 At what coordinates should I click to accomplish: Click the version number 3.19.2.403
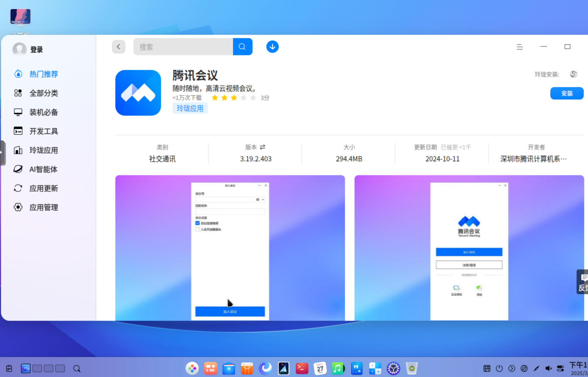pos(256,159)
